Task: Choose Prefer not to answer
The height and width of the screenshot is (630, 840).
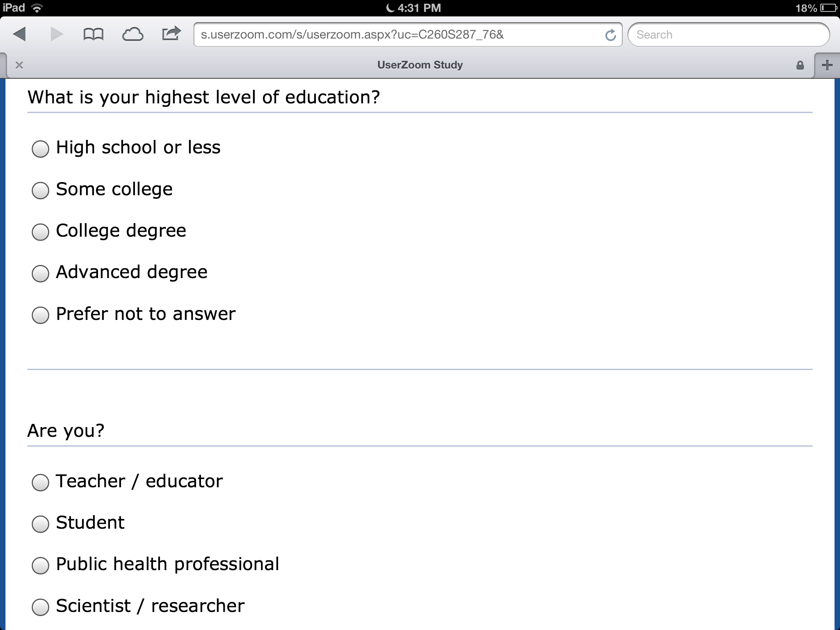Action: point(40,315)
